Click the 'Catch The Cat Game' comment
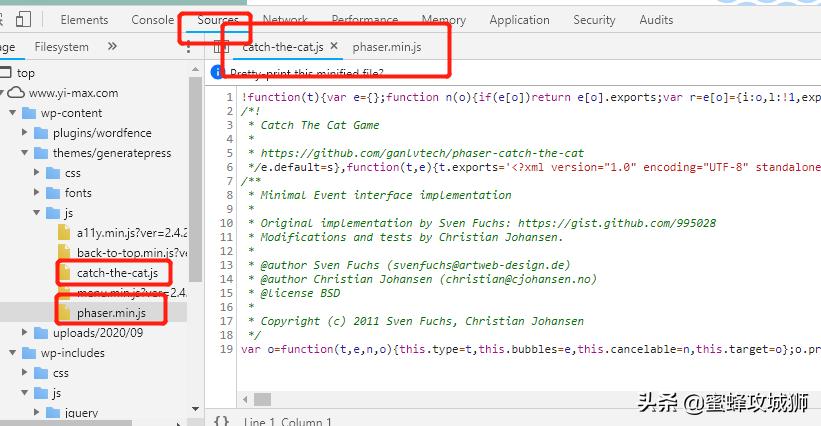 coord(320,125)
